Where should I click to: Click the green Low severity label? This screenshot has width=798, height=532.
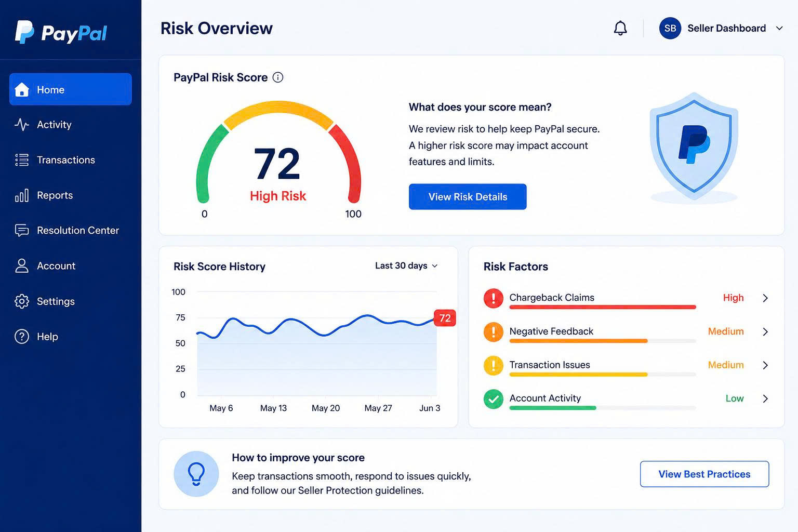735,398
